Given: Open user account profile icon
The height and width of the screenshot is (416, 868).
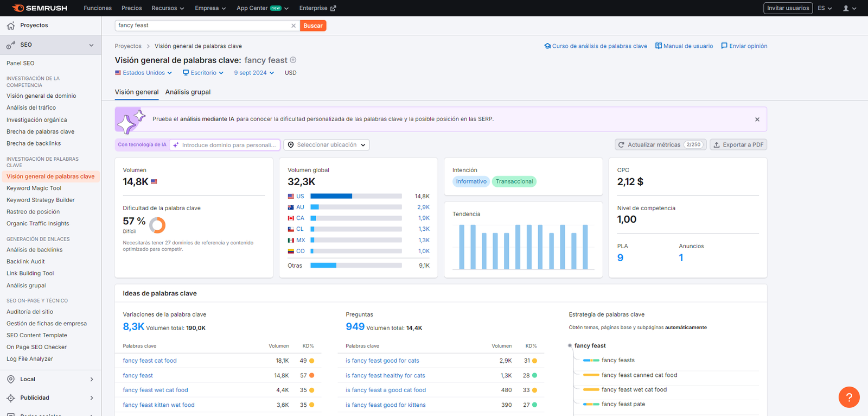Looking at the screenshot, I should coord(846,8).
